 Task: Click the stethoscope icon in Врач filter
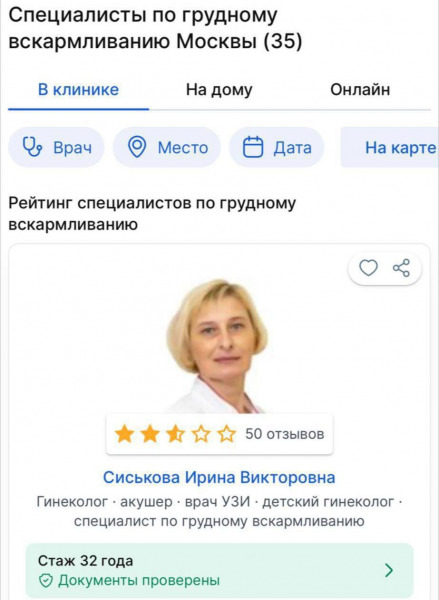pos(32,147)
